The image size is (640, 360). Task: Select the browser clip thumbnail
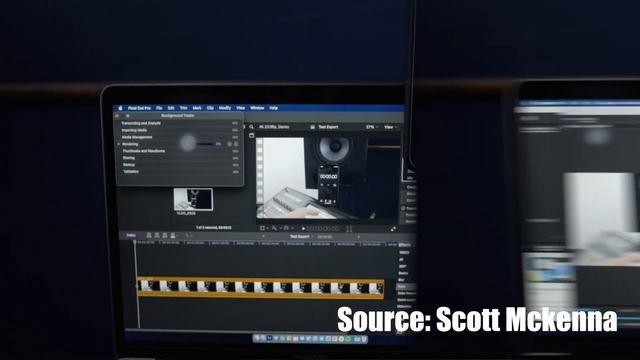[x=193, y=199]
